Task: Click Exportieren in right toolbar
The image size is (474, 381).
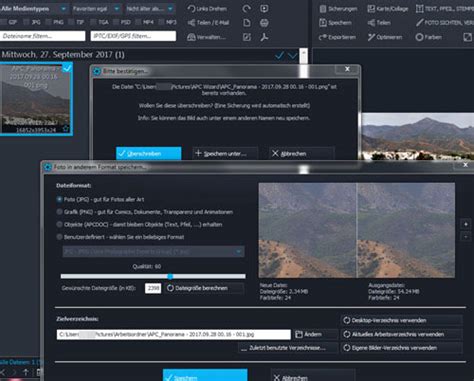Action: pos(337,37)
